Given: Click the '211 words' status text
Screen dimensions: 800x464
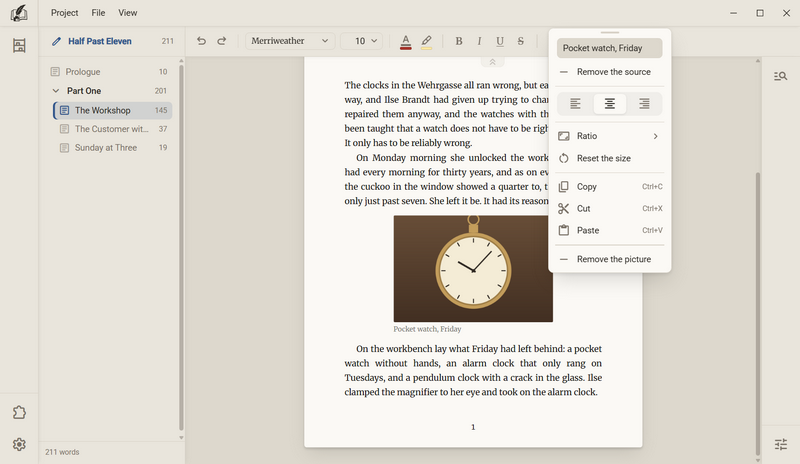Looking at the screenshot, I should [x=62, y=452].
